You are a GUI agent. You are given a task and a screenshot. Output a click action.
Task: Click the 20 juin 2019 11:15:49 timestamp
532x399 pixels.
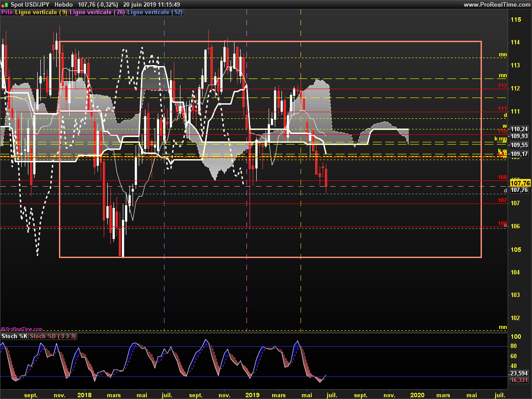click(x=152, y=4)
